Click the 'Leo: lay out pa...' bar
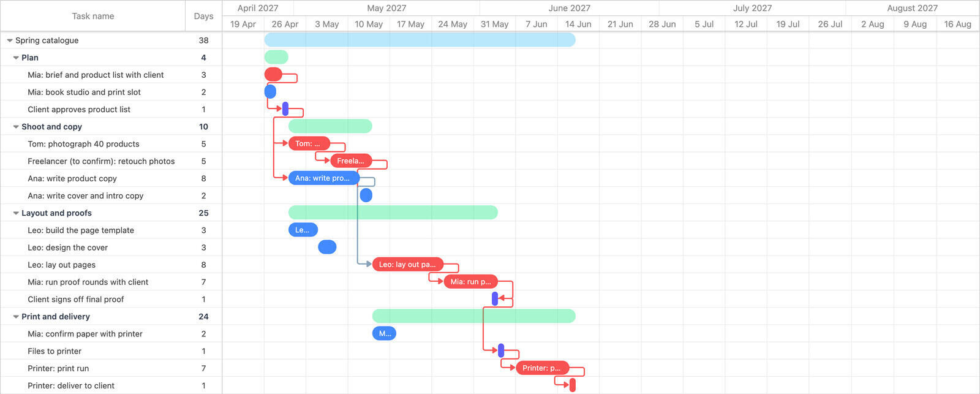 (x=408, y=265)
